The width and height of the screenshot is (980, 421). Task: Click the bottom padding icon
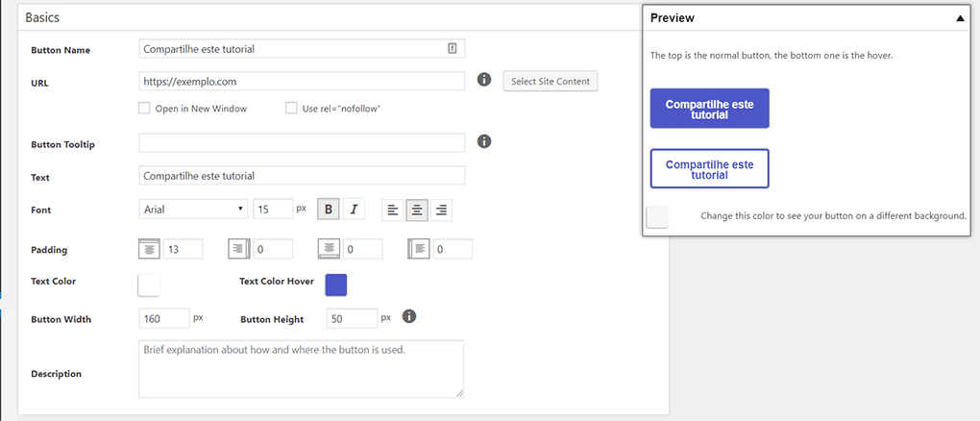[329, 248]
